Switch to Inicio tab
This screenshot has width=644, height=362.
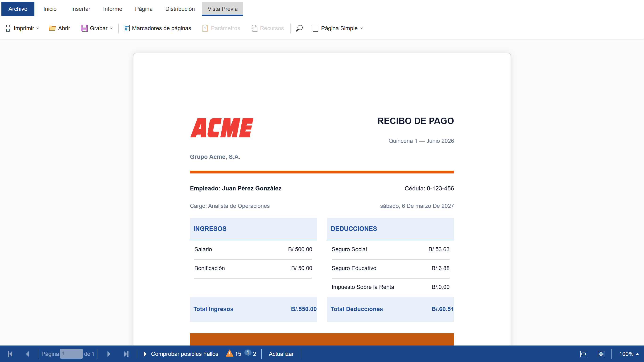tap(50, 9)
